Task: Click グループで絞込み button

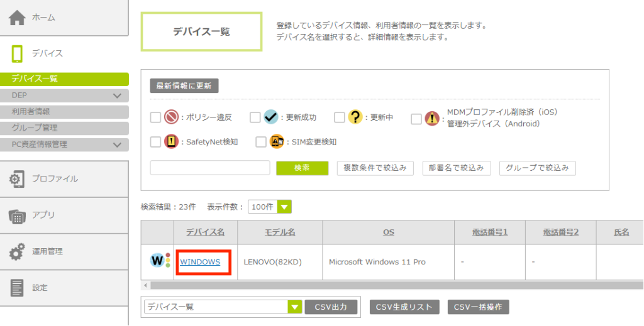Action: click(x=538, y=168)
